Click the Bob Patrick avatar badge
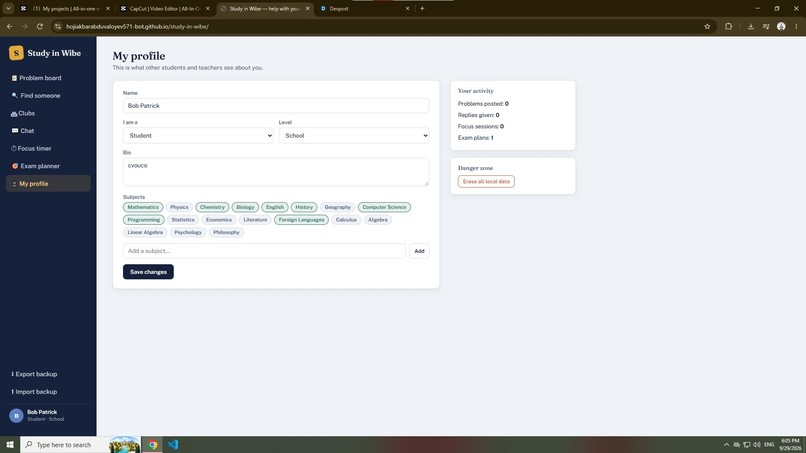Screen dimensions: 806x453 click(x=16, y=415)
